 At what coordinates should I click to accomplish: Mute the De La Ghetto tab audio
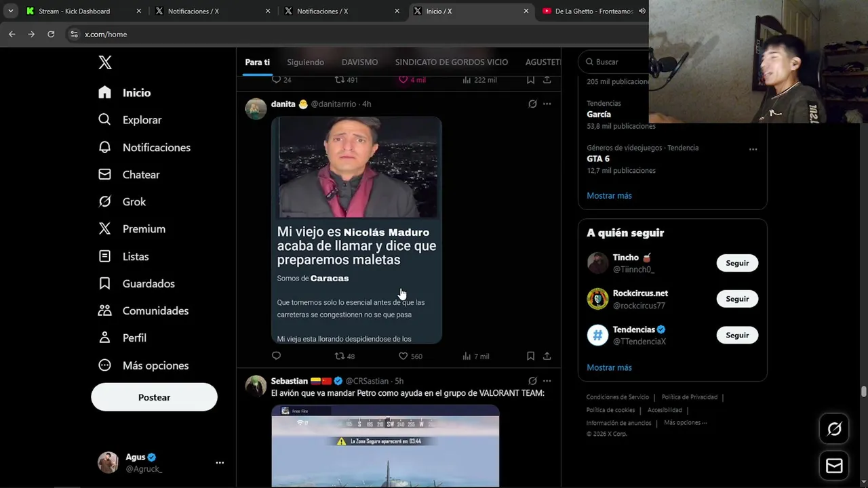pyautogui.click(x=642, y=11)
